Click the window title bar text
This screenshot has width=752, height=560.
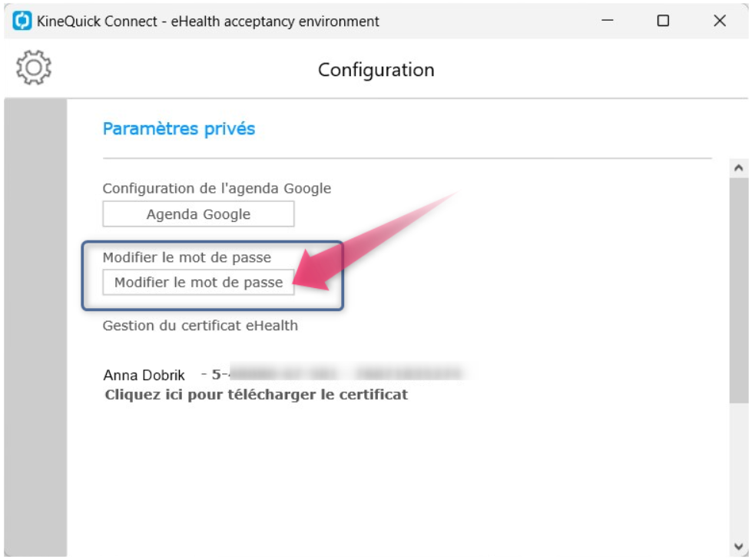coord(207,21)
